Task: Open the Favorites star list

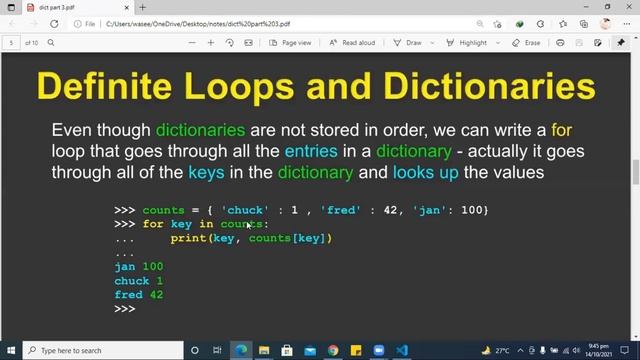Action: coord(563,24)
